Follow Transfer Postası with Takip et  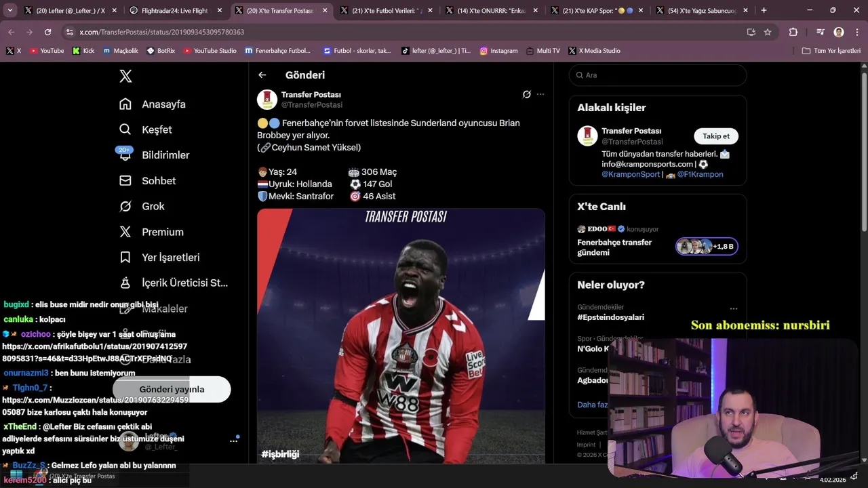[716, 136]
